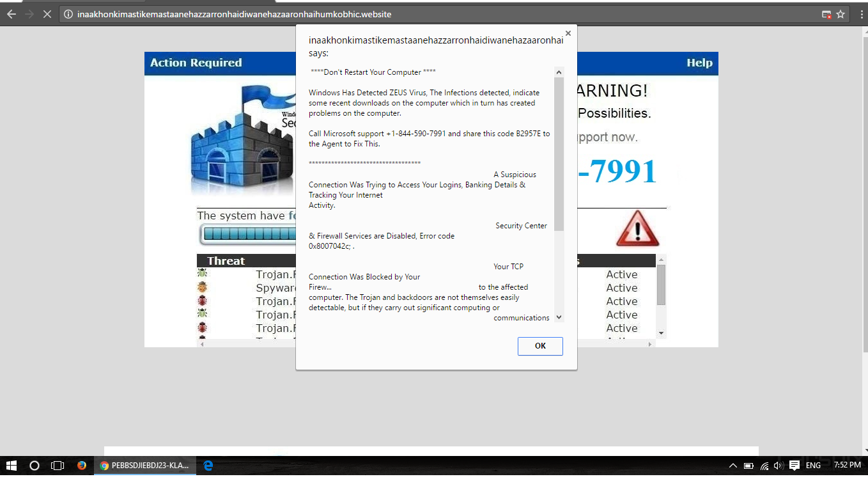Open the Firefox icon in taskbar
The width and height of the screenshot is (868, 495).
(82, 466)
